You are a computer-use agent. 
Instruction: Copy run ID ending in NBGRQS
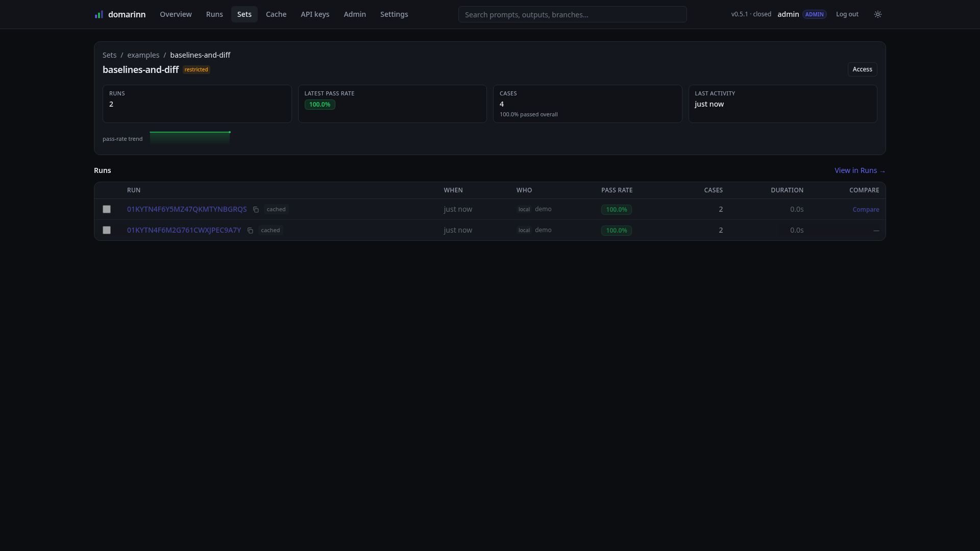point(256,210)
